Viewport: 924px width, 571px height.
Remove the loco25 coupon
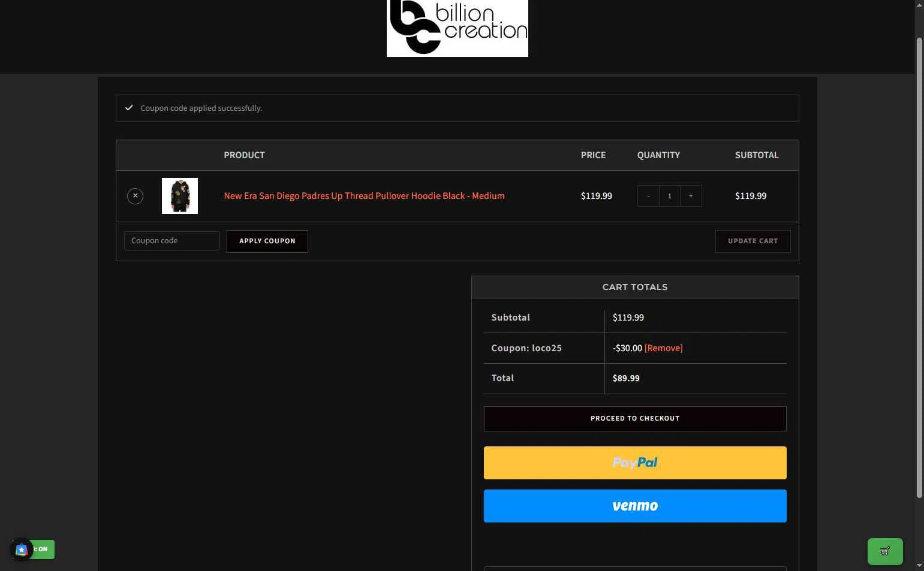point(663,348)
